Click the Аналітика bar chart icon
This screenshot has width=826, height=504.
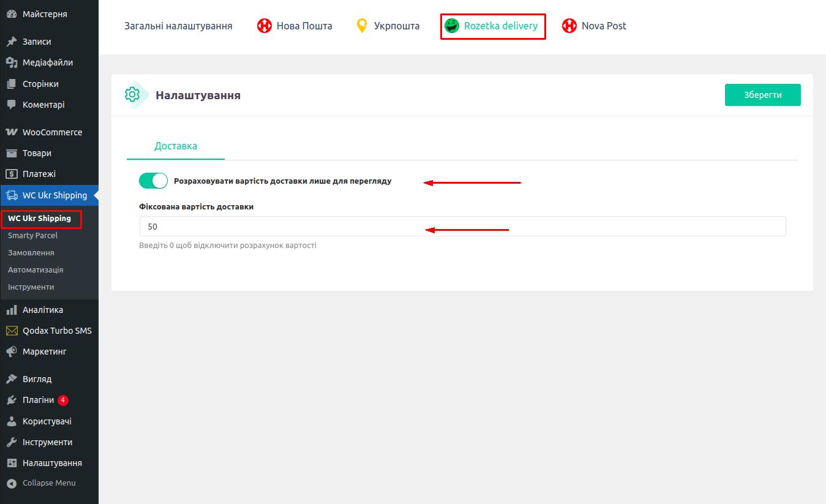coord(11,310)
